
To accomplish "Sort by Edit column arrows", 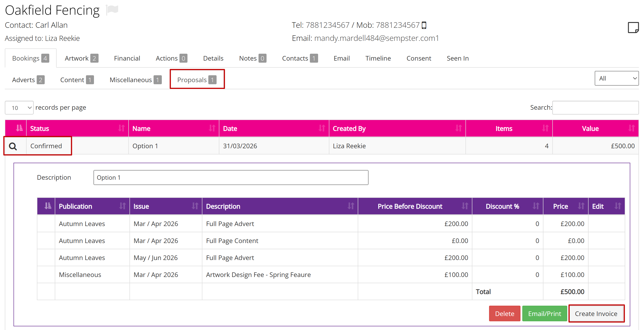I will 618,206.
